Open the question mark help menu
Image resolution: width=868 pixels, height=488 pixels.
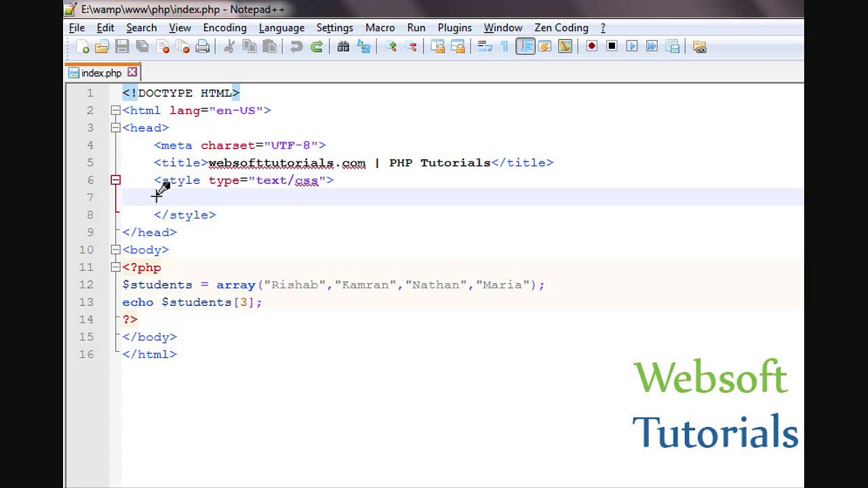click(x=603, y=28)
